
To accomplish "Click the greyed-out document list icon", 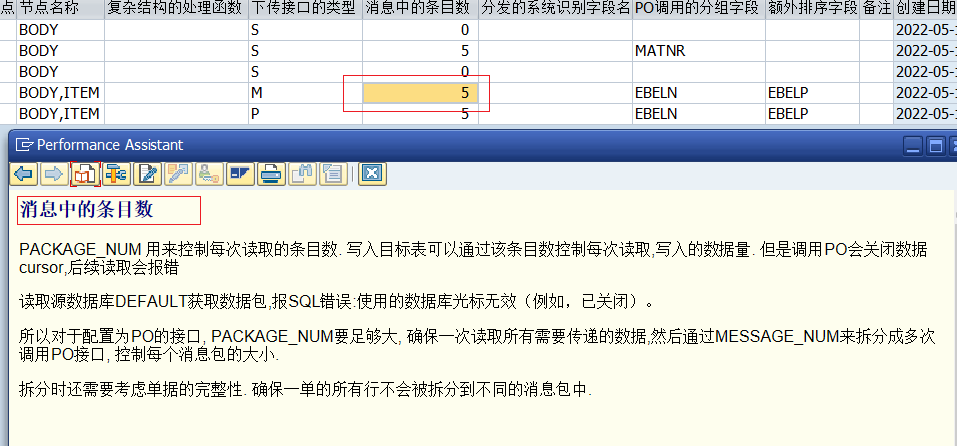I will click(333, 174).
